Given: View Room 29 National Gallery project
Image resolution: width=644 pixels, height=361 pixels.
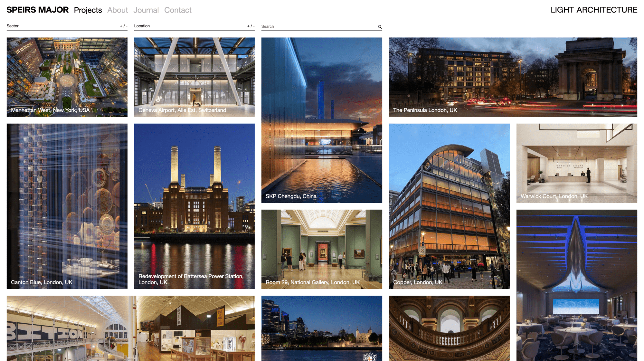Looking at the screenshot, I should click(322, 249).
